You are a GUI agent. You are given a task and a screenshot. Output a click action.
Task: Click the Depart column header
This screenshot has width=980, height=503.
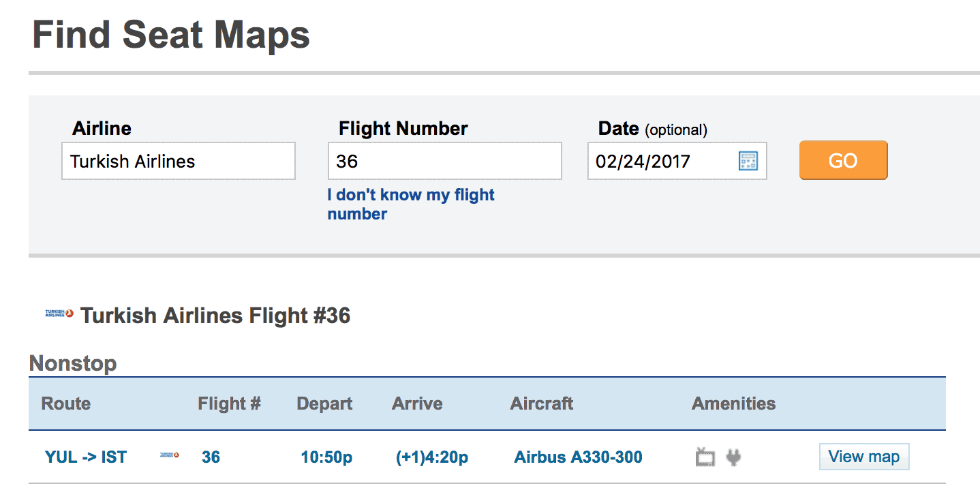(324, 403)
